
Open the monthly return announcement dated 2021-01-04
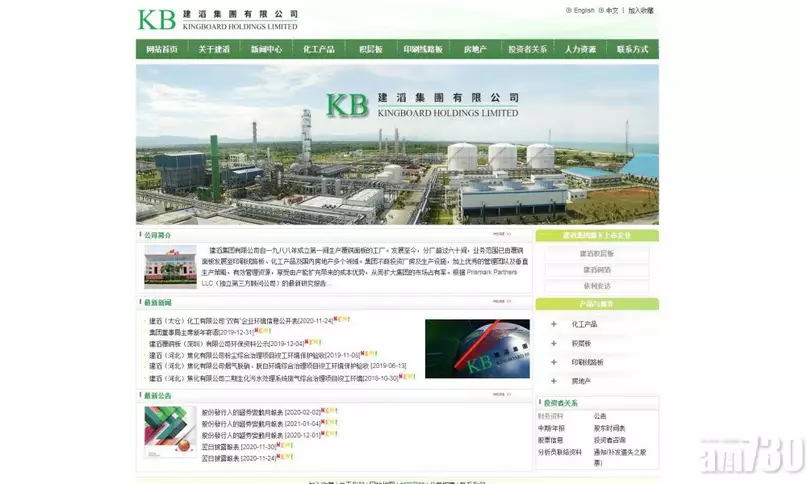[x=261, y=424]
